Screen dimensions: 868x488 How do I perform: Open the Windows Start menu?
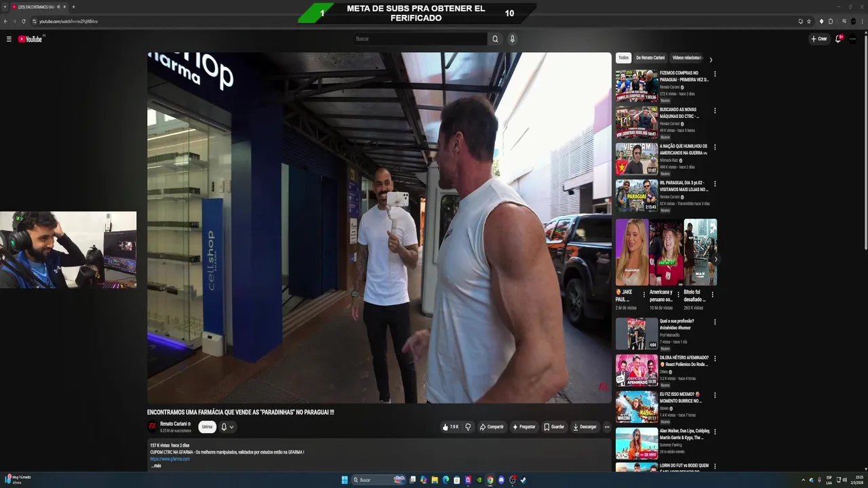[344, 480]
